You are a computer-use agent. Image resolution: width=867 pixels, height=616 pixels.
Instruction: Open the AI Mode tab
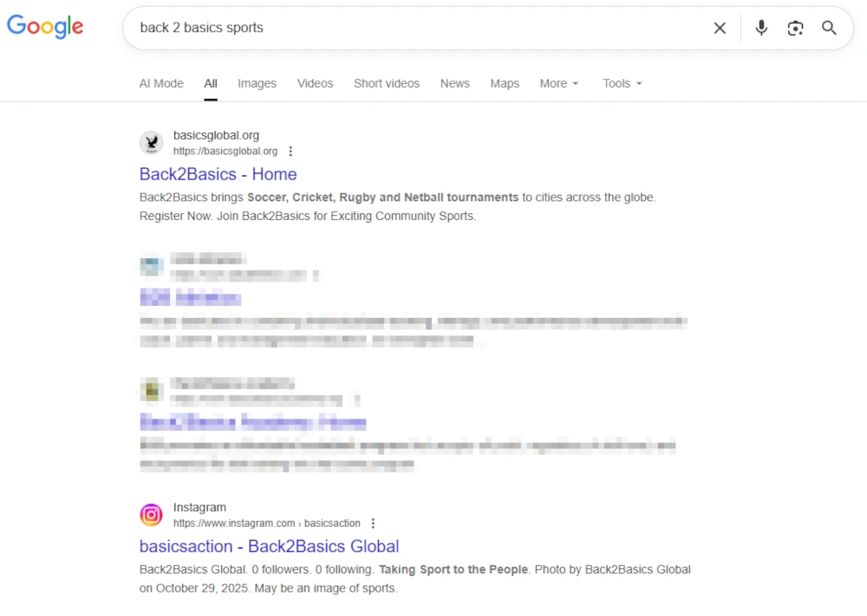tap(161, 83)
